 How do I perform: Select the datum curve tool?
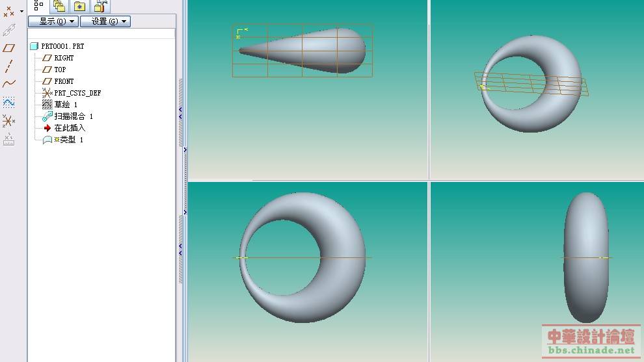(x=8, y=84)
